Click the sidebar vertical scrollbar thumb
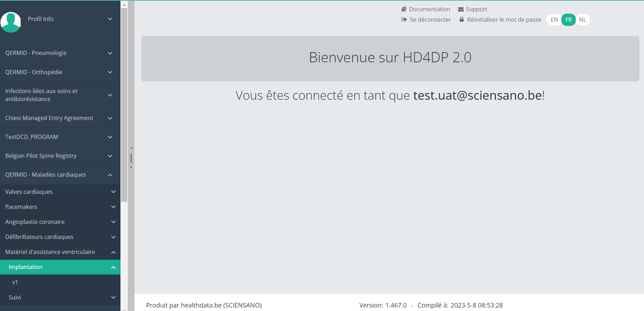This screenshot has height=311, width=644. pos(124,105)
